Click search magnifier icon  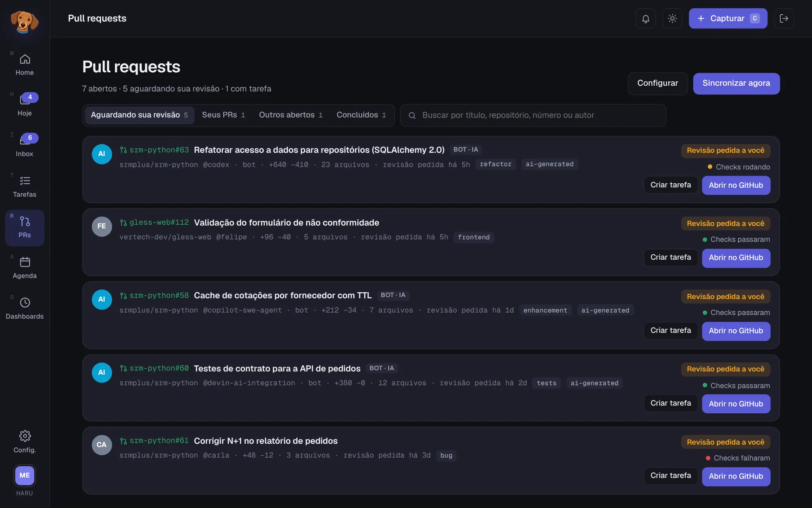click(x=412, y=115)
